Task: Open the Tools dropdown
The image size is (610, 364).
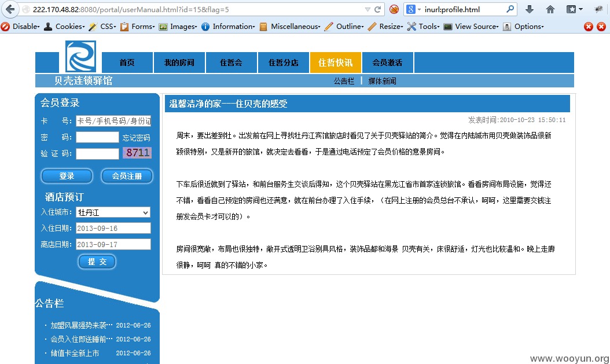Action: 429,27
